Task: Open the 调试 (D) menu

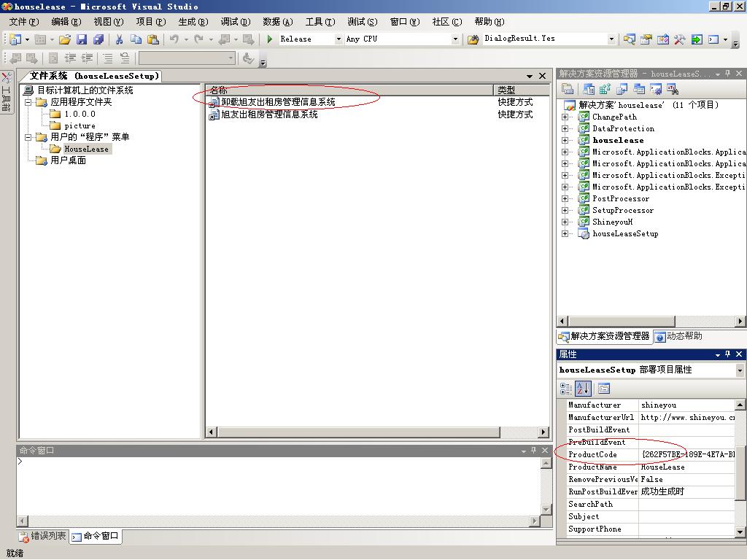Action: 236,22
